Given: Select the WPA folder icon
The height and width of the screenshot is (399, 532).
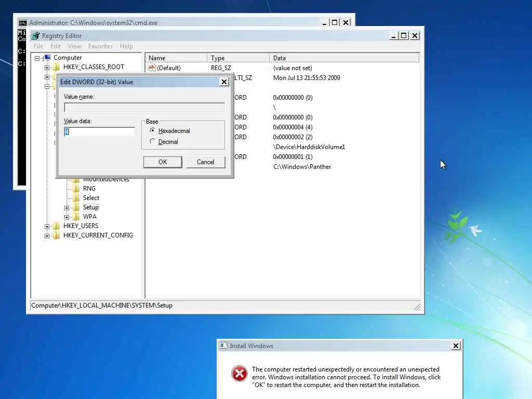Looking at the screenshot, I should click(76, 217).
